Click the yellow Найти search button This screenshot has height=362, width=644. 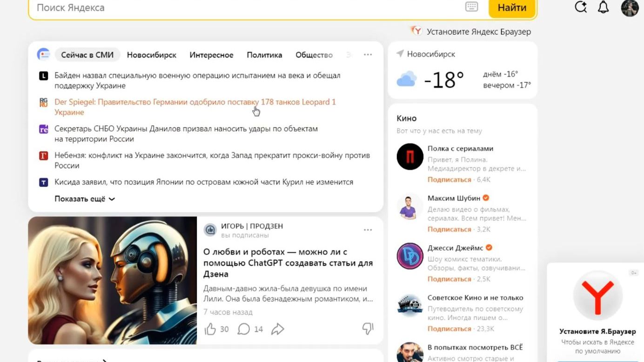pyautogui.click(x=512, y=8)
